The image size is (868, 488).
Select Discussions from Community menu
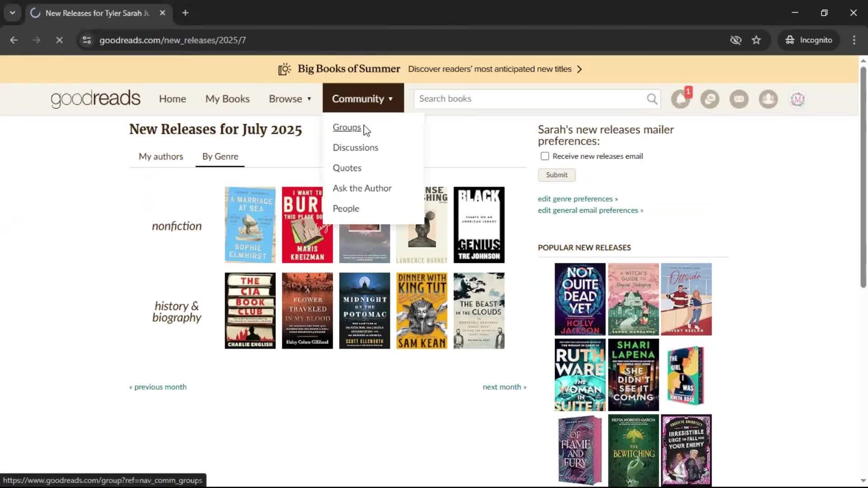click(x=355, y=148)
